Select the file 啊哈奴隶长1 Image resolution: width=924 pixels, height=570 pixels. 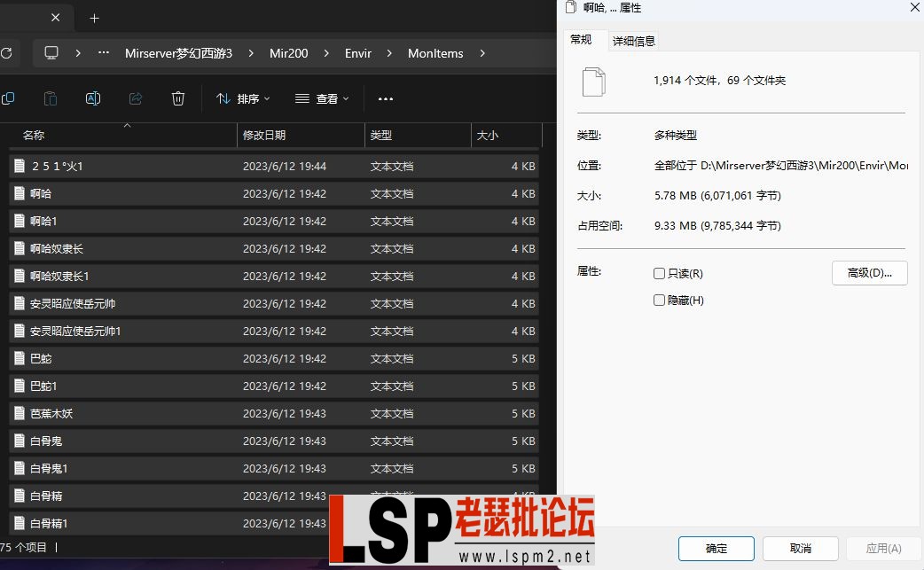[273, 277]
